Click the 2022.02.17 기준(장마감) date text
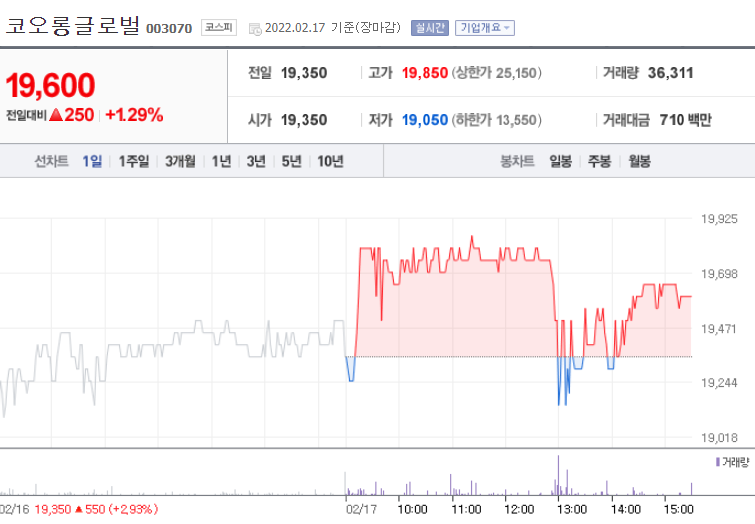This screenshot has width=755, height=524. [x=333, y=28]
